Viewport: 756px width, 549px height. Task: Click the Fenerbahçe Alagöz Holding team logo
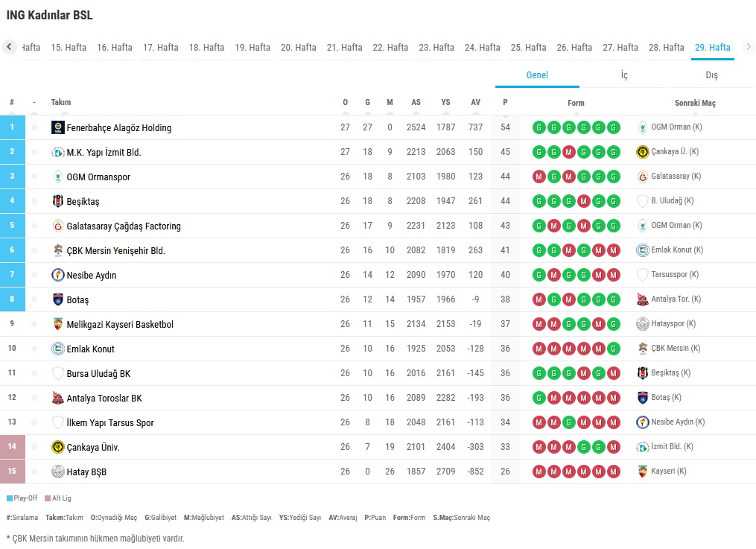pyautogui.click(x=58, y=127)
